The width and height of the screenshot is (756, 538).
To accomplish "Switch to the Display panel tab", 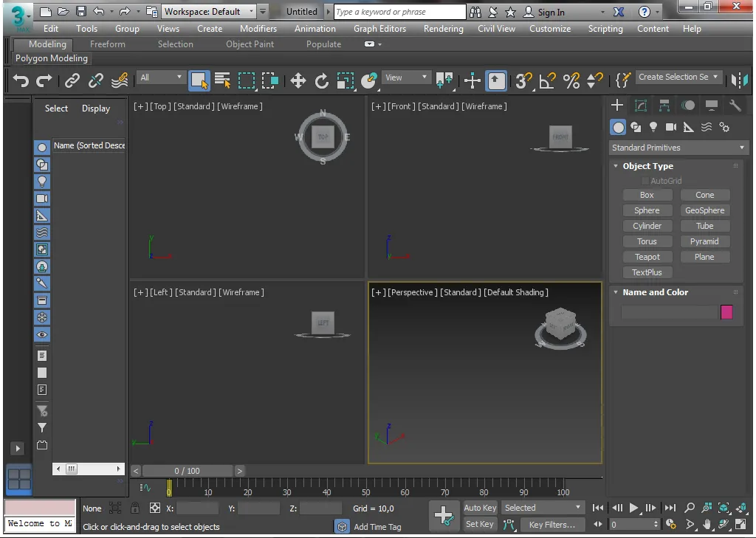I will click(711, 106).
